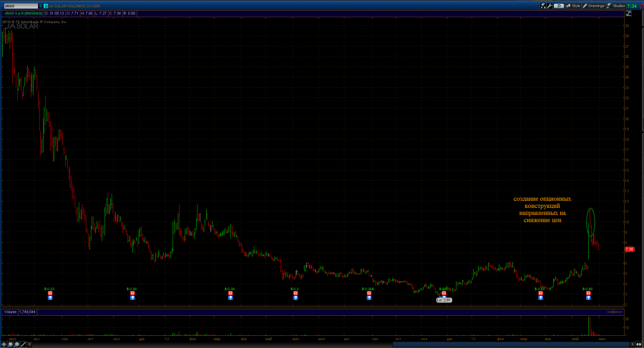Viewport: 644px width, 348px height.
Task: Click the blue event icon under $-0.36
Action: (132, 298)
